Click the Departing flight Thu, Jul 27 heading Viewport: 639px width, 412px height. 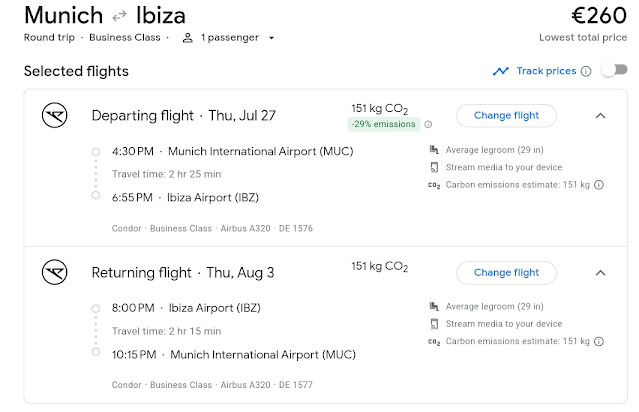click(183, 115)
